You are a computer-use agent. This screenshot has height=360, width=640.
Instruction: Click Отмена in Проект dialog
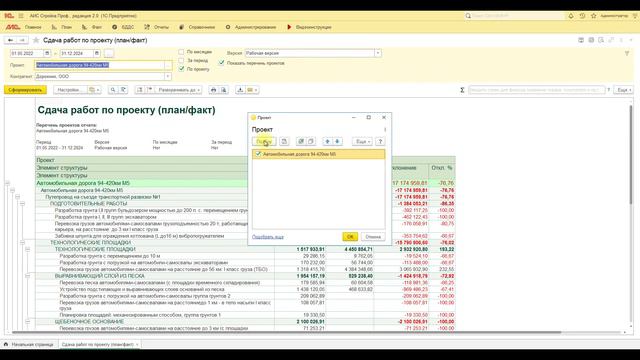pyautogui.click(x=373, y=237)
